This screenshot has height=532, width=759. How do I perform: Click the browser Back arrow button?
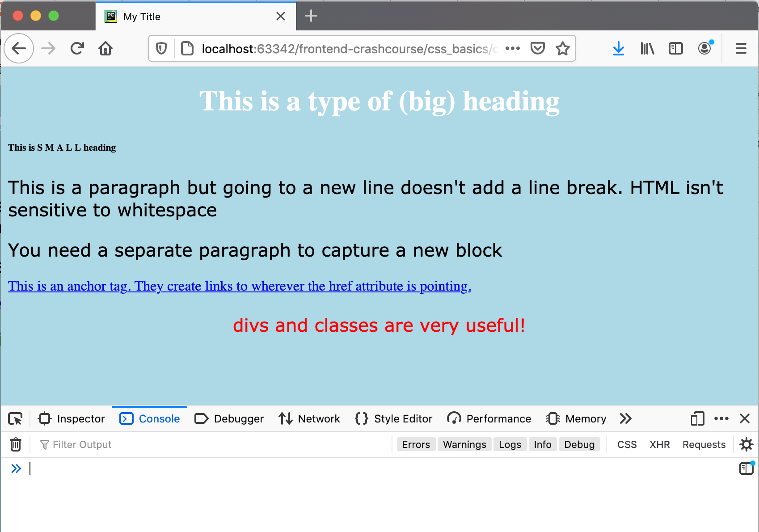pos(19,48)
